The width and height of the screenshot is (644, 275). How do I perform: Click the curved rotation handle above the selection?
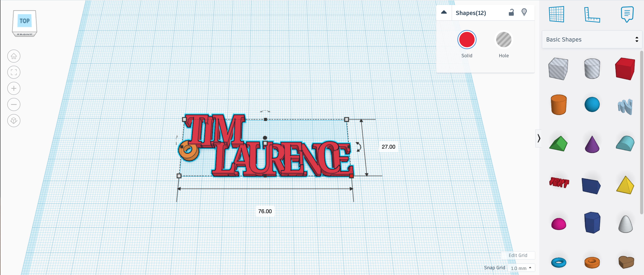click(x=265, y=111)
